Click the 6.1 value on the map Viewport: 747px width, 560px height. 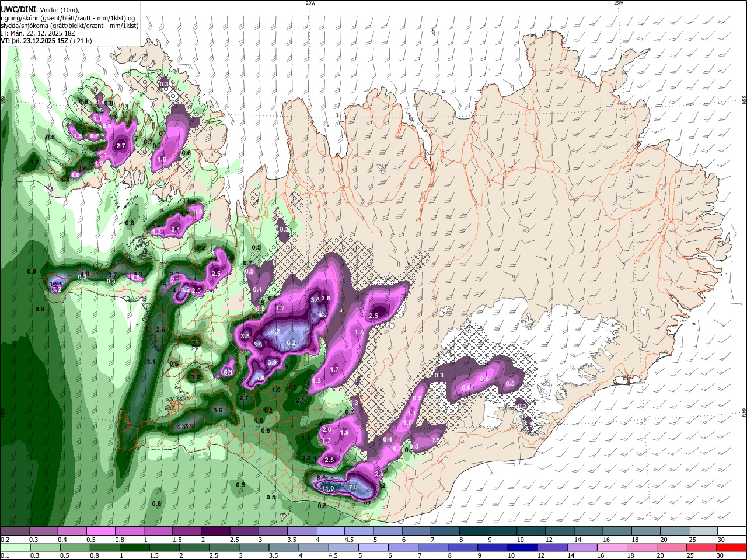click(x=228, y=372)
